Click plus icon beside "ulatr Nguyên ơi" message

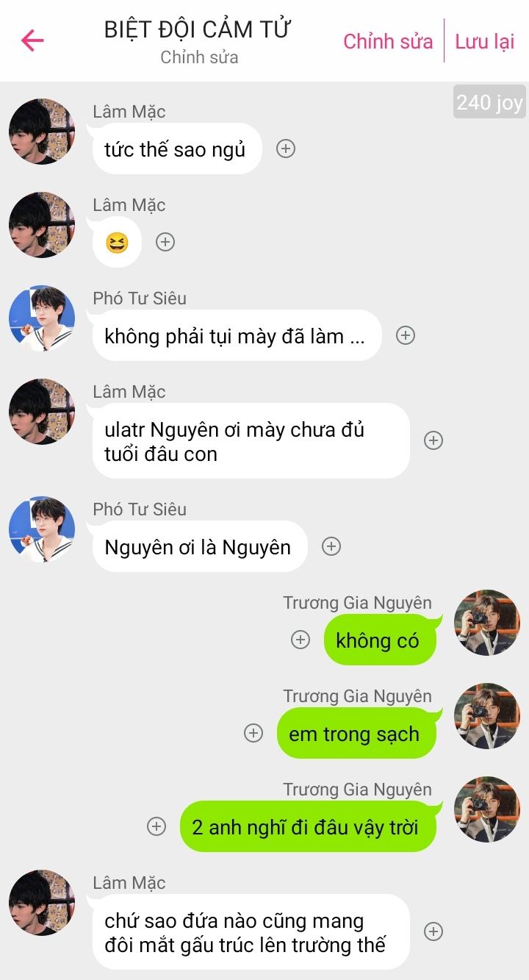433,440
